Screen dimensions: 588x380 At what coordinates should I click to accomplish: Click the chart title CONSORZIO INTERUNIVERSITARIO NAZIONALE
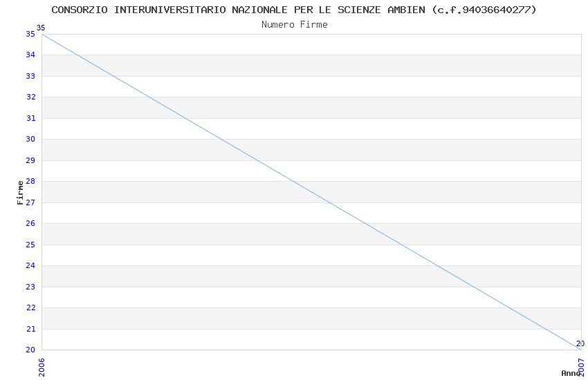click(x=294, y=10)
